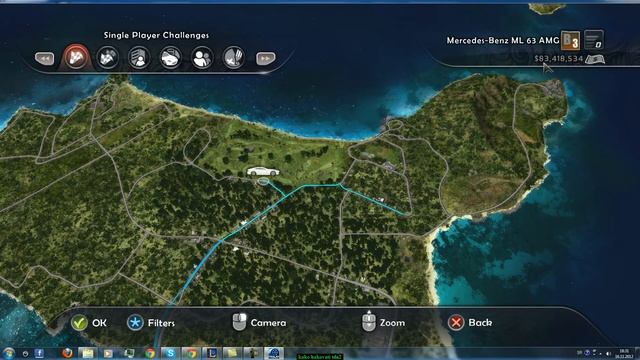Screen dimensions: 640x360
Task: Open the checkered flags racing filter
Action: point(108,57)
